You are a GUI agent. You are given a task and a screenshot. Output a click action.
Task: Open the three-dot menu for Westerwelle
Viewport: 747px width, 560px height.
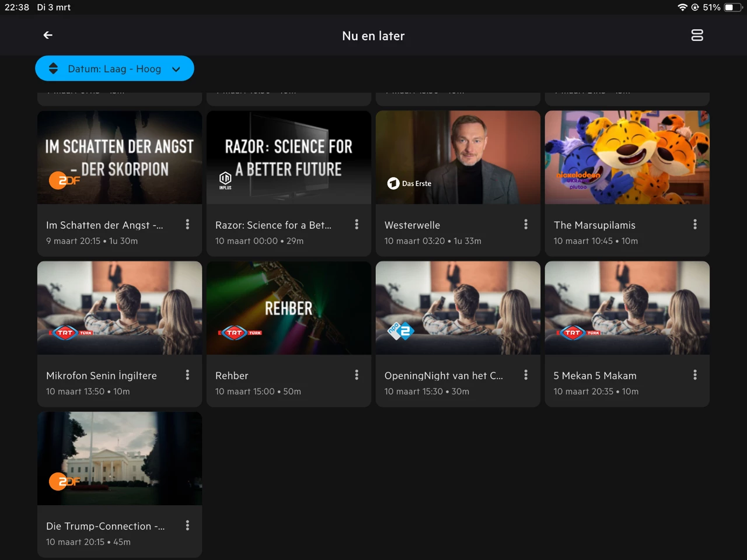(526, 225)
